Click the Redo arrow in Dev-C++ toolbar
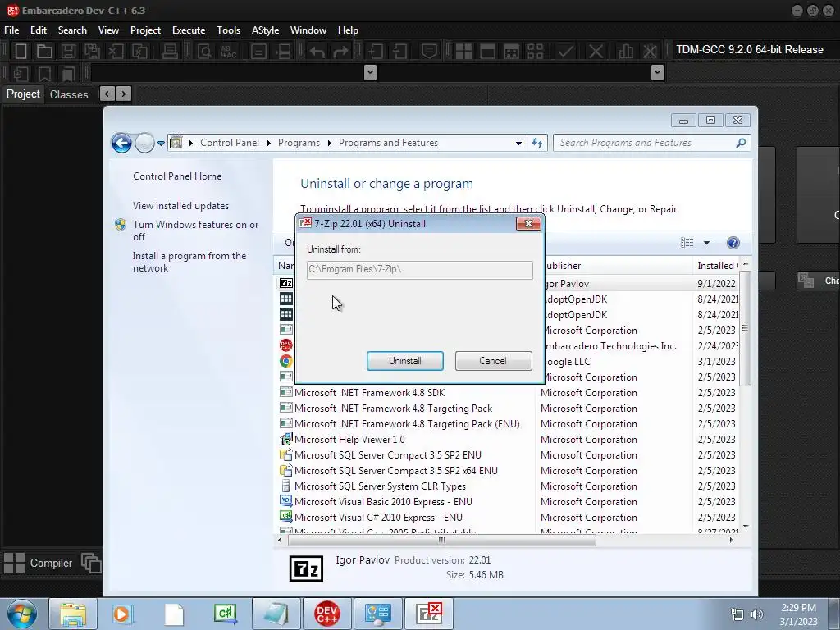840x630 pixels. coord(340,52)
